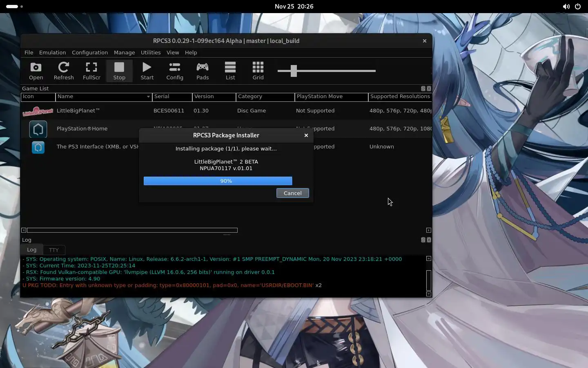Float the Log dock panel
588x368 pixels.
point(423,240)
